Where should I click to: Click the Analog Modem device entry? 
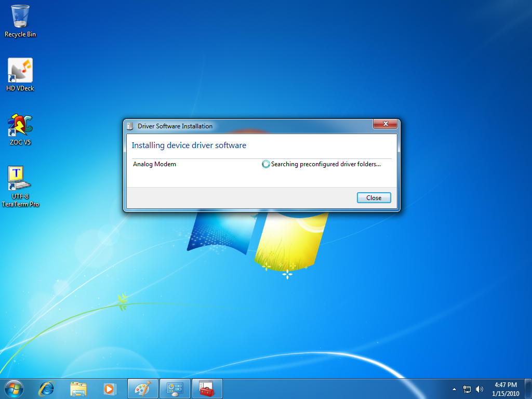[x=154, y=164]
